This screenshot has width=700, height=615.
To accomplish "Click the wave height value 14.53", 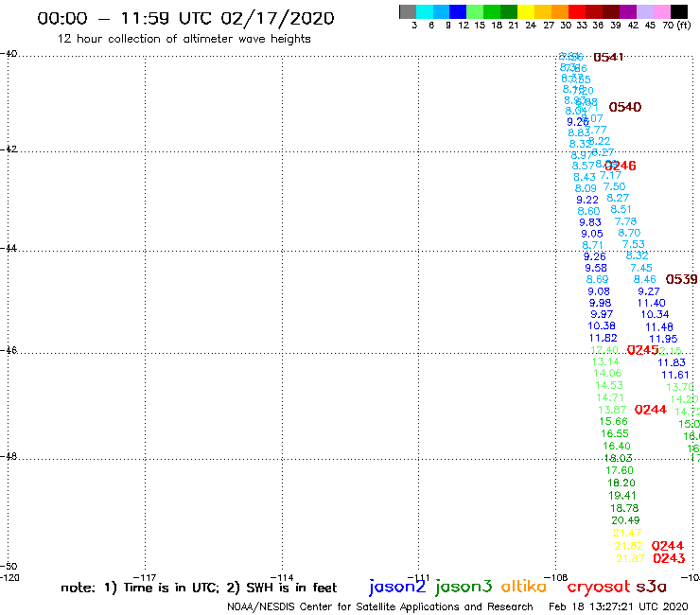I will tap(609, 385).
